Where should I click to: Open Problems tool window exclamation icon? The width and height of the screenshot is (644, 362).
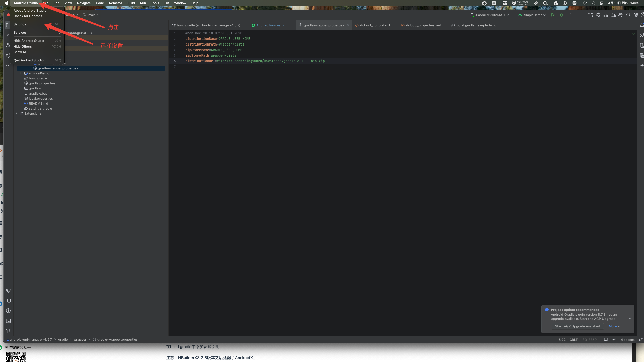point(8,311)
